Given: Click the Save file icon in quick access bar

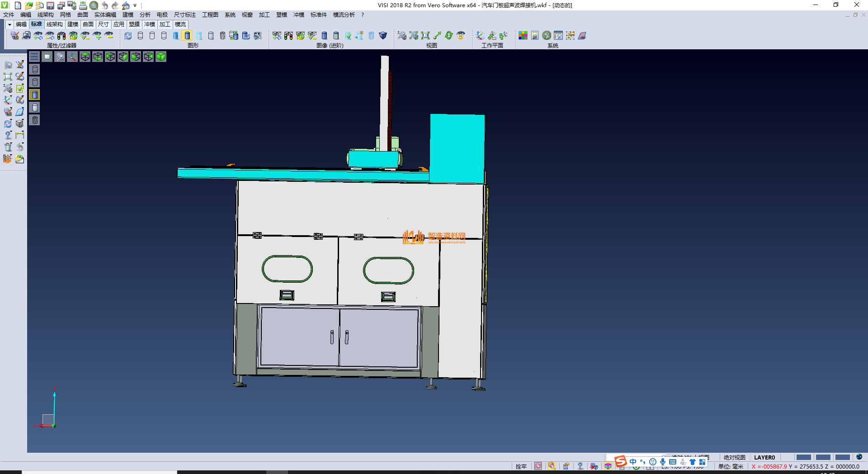Looking at the screenshot, I should point(50,5).
